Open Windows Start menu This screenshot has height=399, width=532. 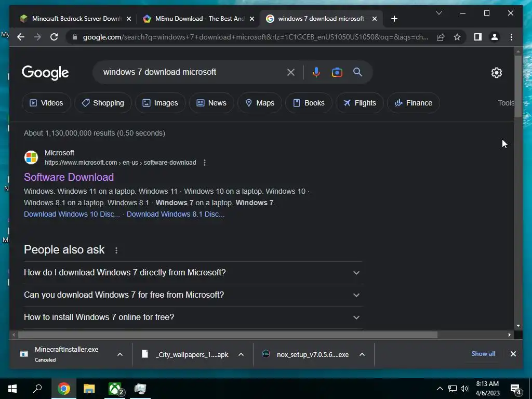(12, 389)
